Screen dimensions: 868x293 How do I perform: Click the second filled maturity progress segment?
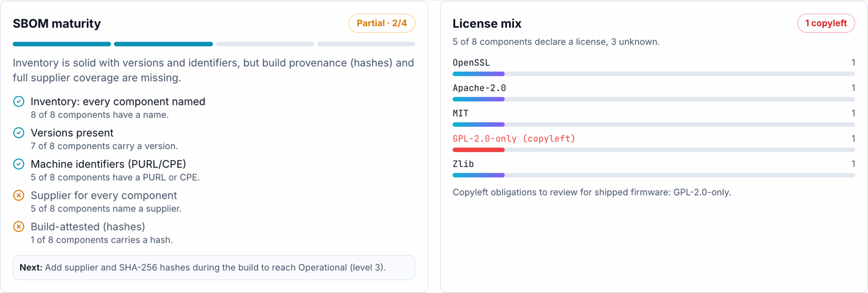pyautogui.click(x=163, y=44)
